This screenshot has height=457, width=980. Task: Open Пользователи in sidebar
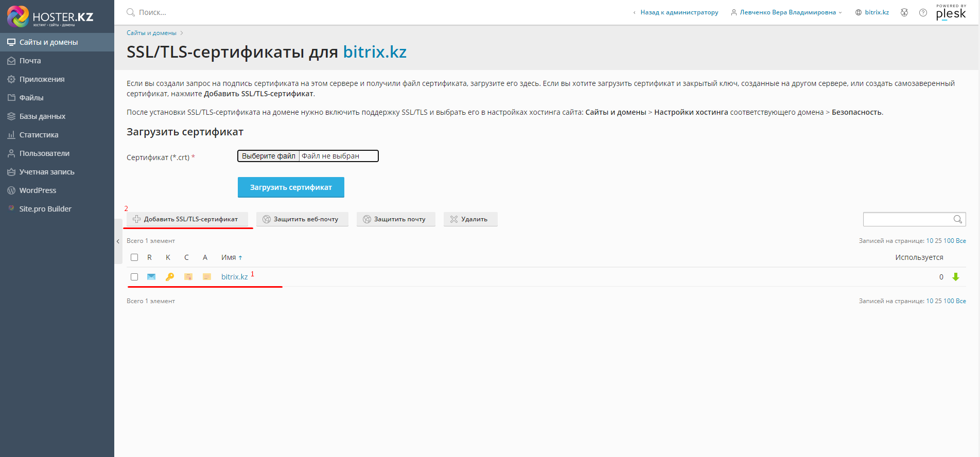point(57,153)
